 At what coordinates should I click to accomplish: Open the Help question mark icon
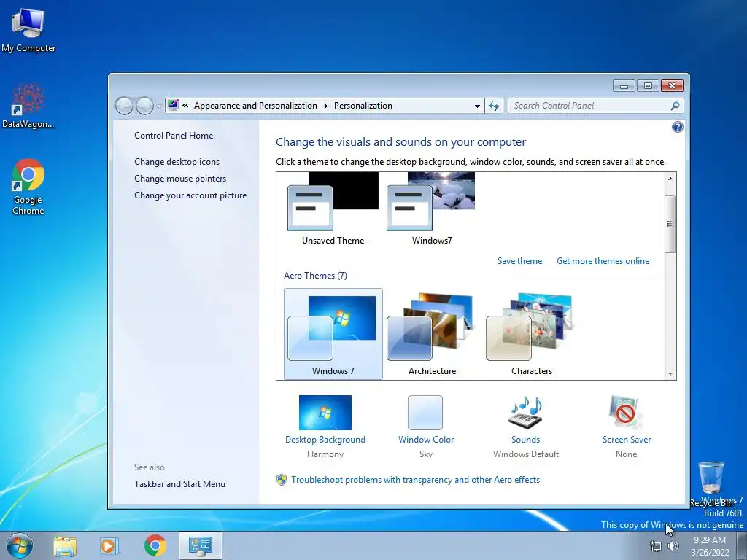pos(677,127)
